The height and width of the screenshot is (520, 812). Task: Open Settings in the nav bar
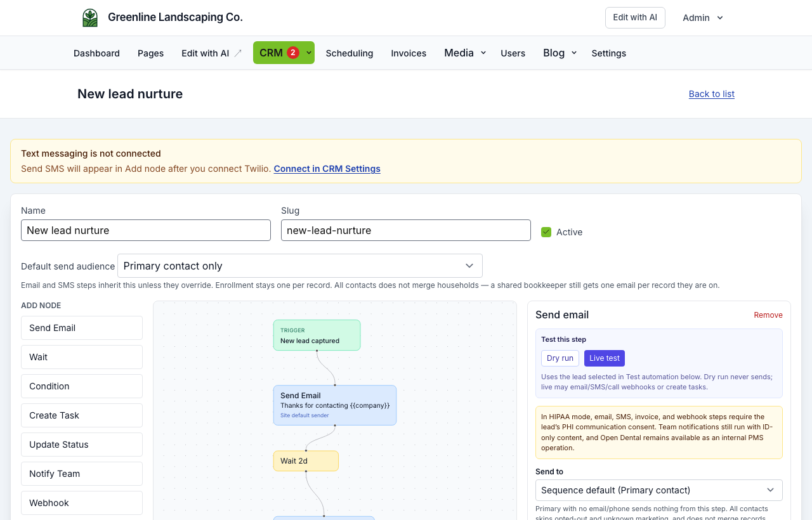(609, 53)
